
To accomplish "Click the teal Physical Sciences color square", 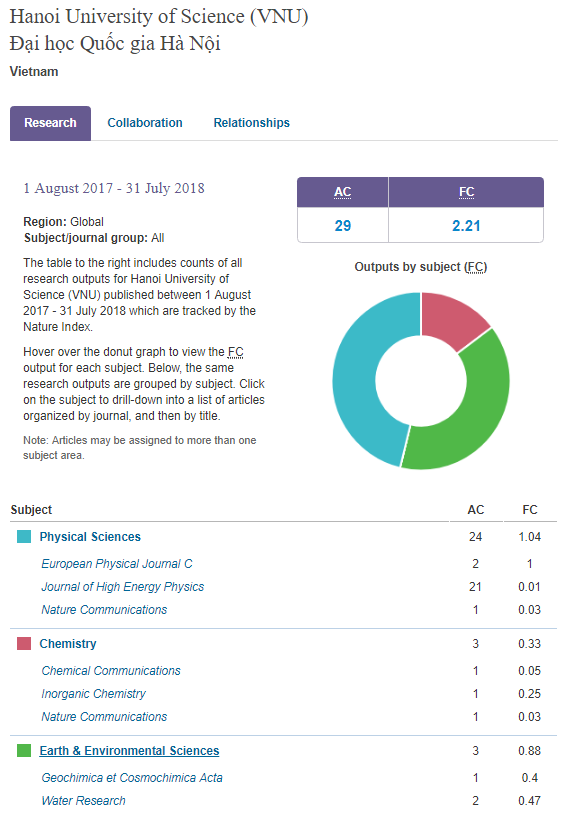I will (24, 537).
